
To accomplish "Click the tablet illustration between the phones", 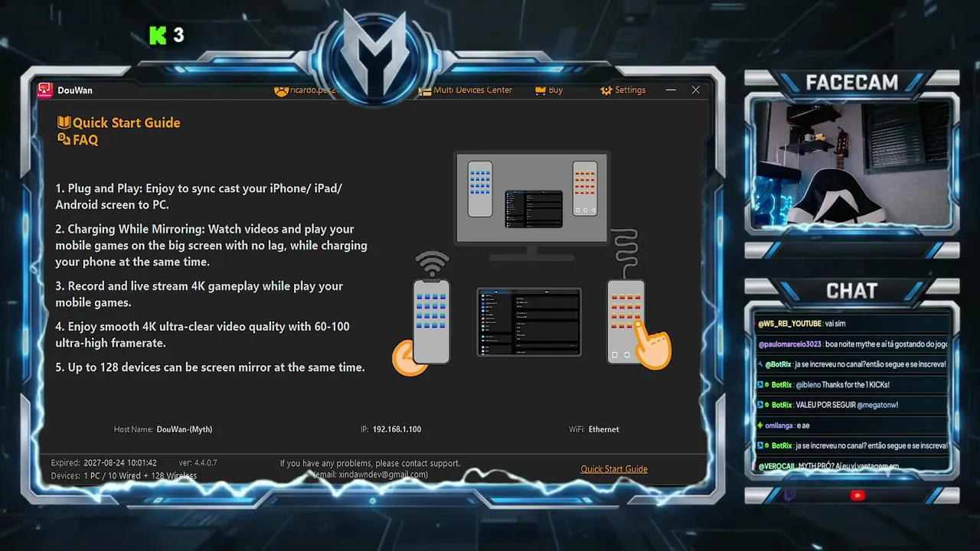I will (529, 322).
